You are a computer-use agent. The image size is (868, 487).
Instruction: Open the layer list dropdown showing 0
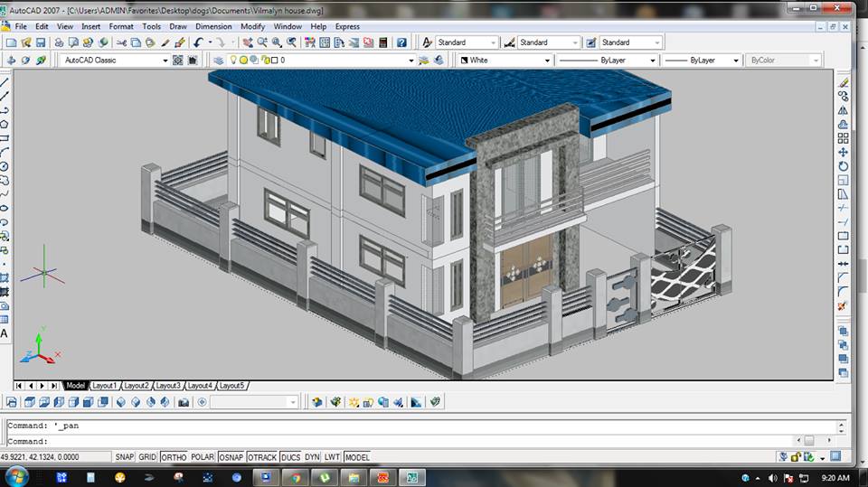[410, 61]
